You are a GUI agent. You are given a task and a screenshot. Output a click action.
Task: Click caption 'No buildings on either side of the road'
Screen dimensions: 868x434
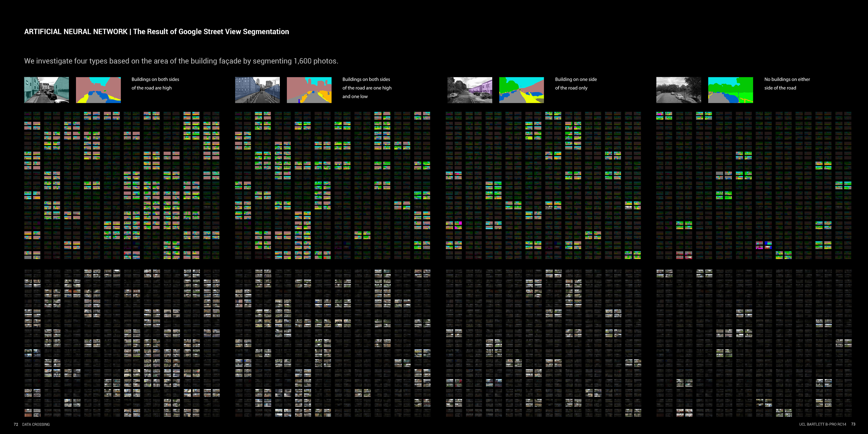787,84
